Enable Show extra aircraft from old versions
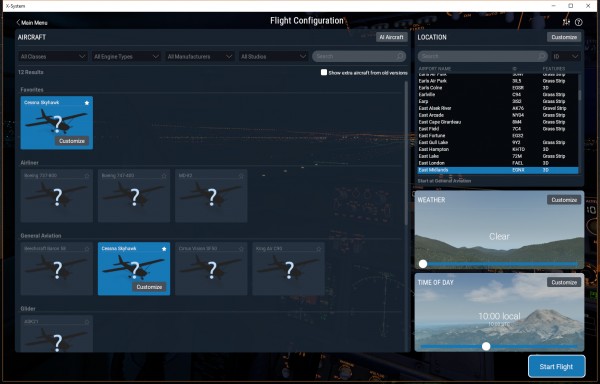Screen dimensions: 600x384 coord(324,72)
